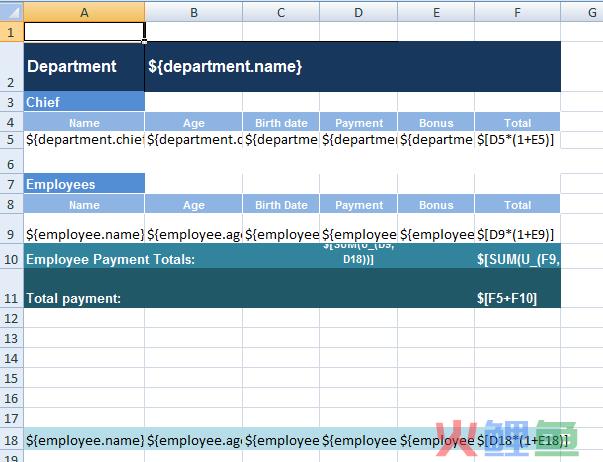Click the active empty cell A1
The image size is (603, 462).
(x=84, y=32)
